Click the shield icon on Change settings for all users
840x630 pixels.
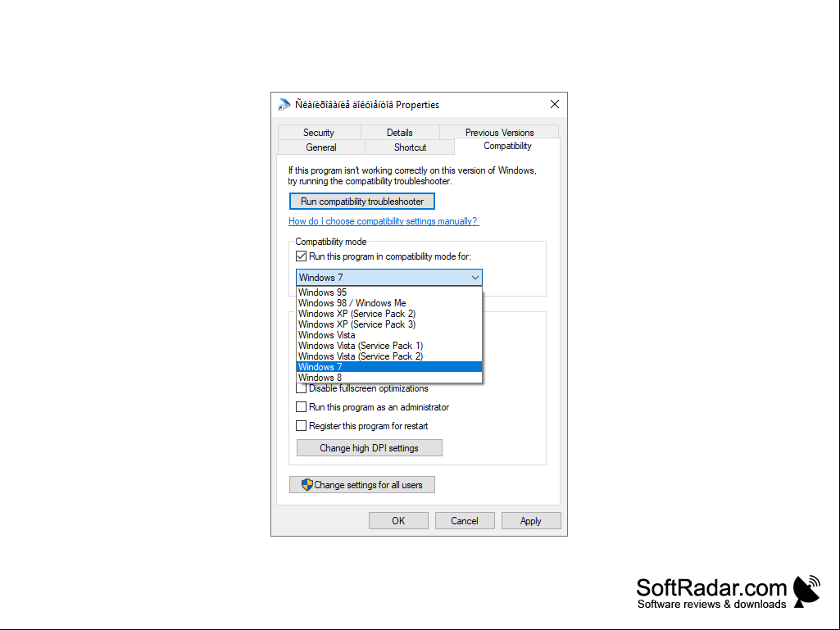click(307, 485)
